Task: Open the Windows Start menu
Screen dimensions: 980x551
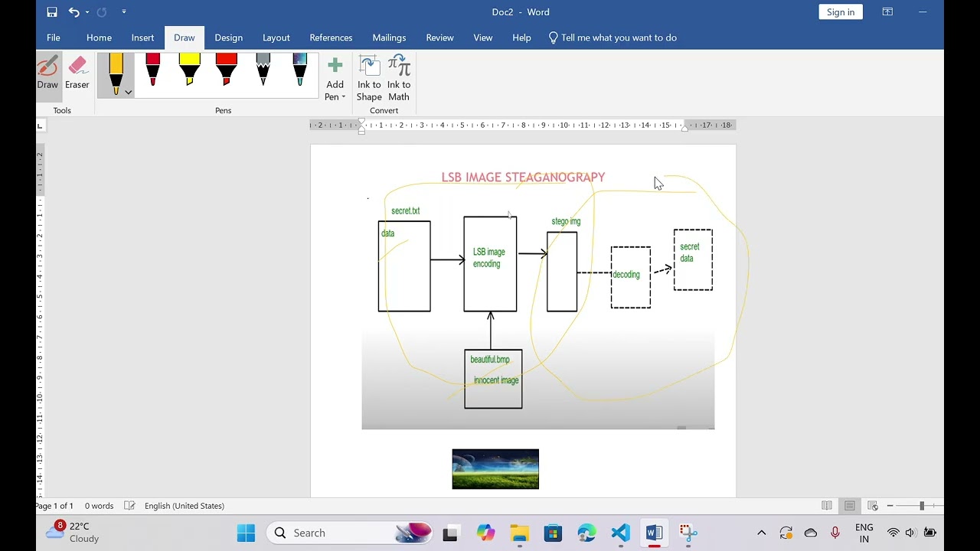Action: click(x=246, y=533)
